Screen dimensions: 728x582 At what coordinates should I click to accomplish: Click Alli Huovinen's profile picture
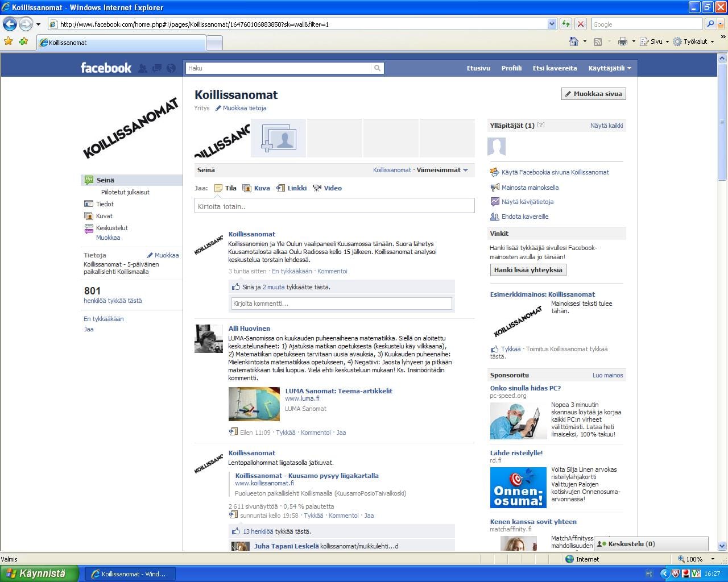(x=209, y=339)
